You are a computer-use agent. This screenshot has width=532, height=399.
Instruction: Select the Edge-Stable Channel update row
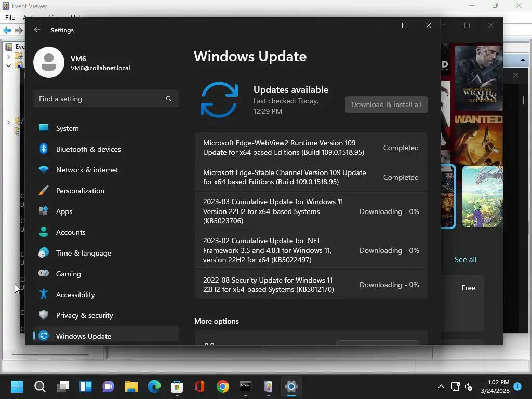311,177
